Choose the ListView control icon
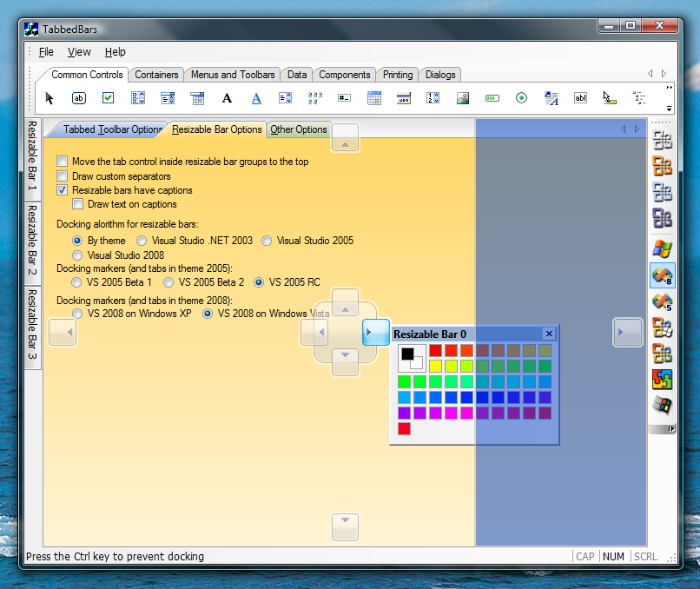 point(315,98)
